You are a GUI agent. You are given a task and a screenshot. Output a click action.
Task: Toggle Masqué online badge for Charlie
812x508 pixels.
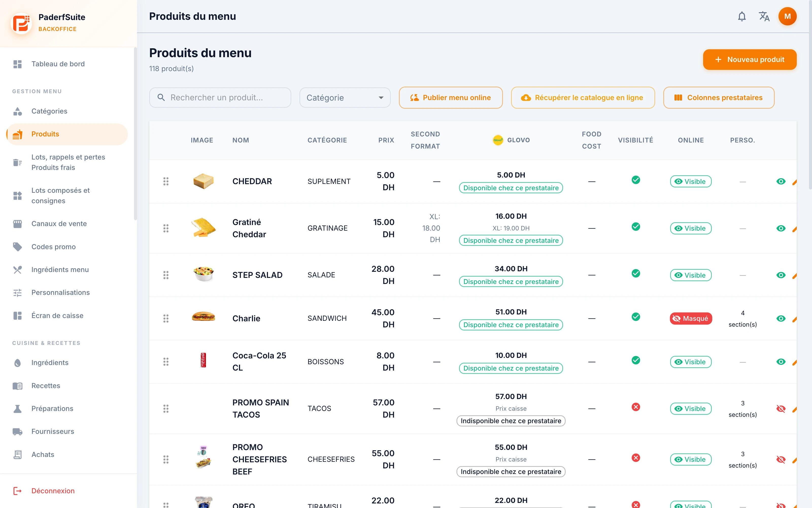pos(690,319)
